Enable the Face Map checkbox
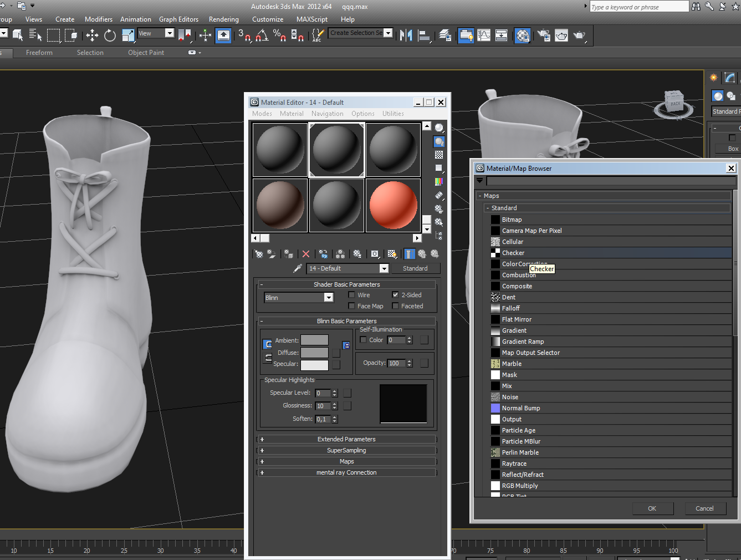This screenshot has width=741, height=560. pyautogui.click(x=351, y=306)
